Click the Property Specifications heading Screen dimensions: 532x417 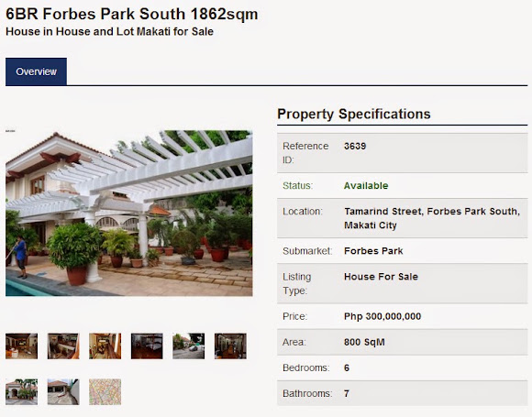coord(354,114)
